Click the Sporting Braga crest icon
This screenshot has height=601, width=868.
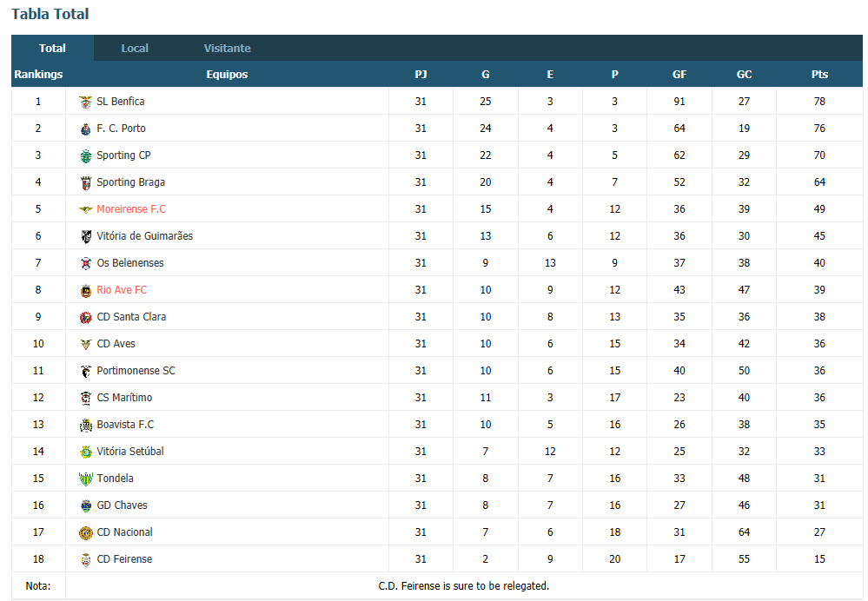click(86, 182)
